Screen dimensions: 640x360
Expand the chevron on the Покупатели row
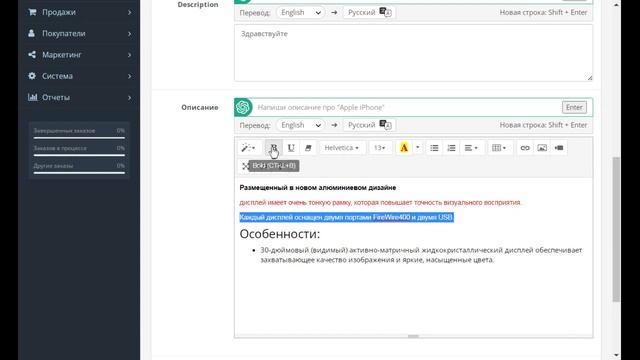pos(129,33)
